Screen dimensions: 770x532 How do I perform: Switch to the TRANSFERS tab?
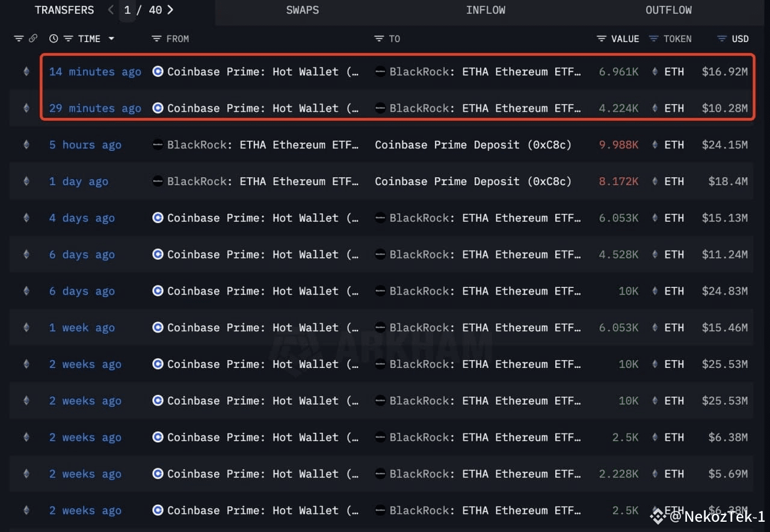coord(64,10)
